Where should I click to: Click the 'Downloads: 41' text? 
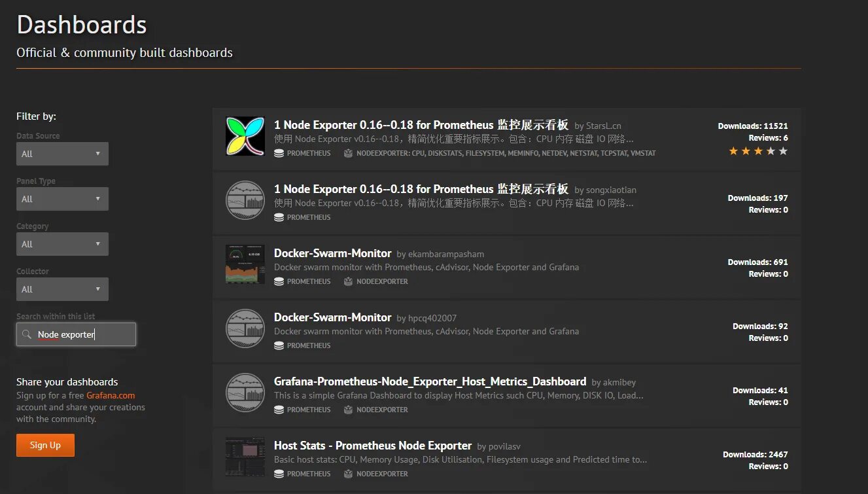[760, 390]
